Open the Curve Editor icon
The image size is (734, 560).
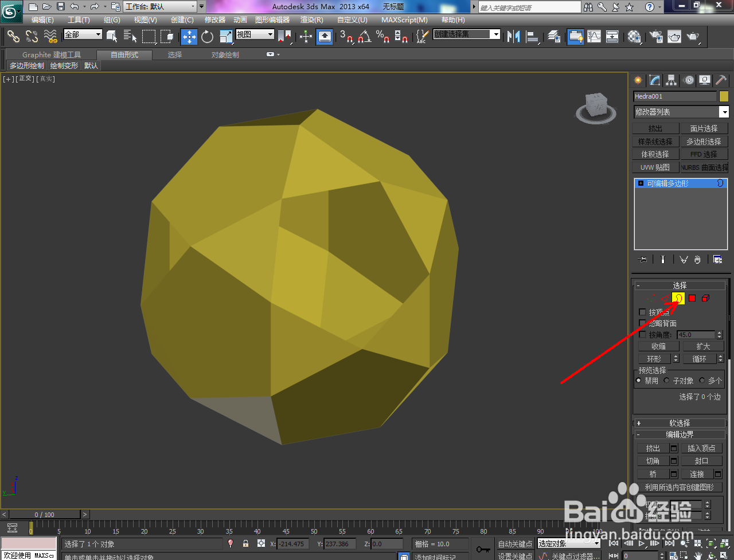[x=594, y=37]
